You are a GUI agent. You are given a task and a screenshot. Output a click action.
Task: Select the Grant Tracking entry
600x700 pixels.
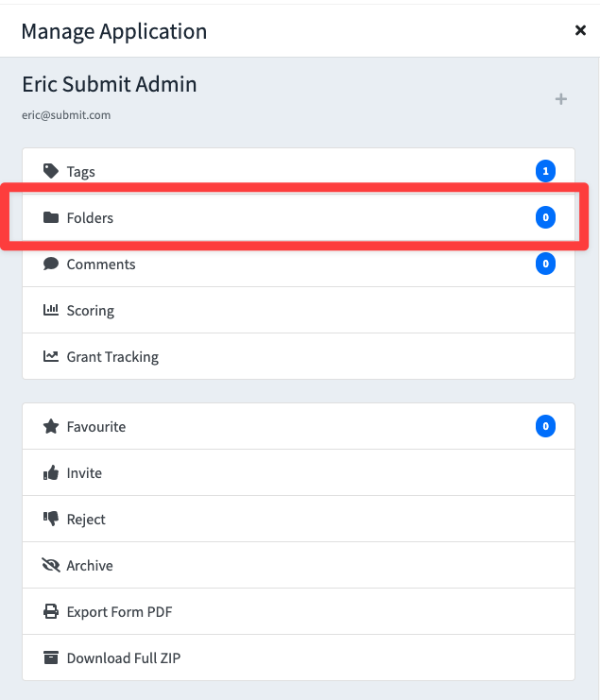coord(299,356)
